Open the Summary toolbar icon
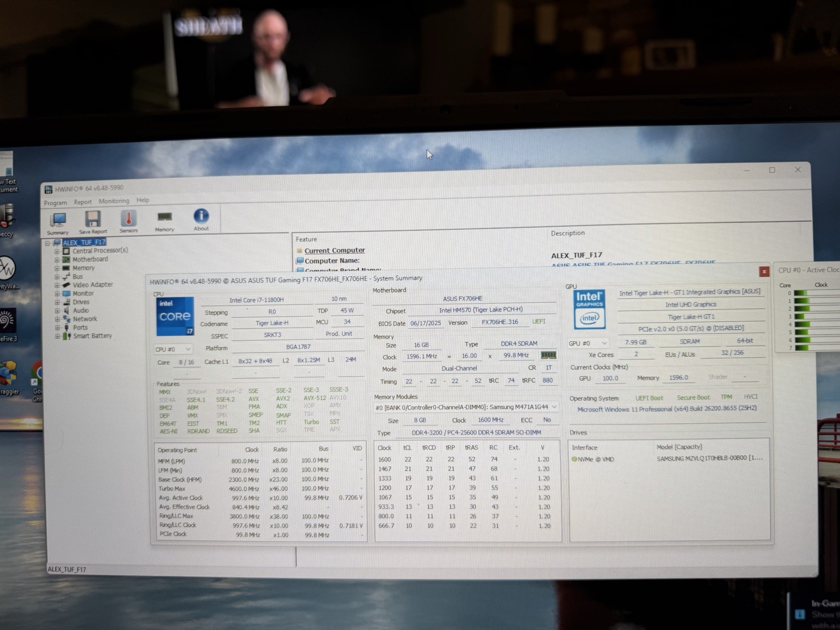Screen dimensions: 840x630 pyautogui.click(x=58, y=223)
